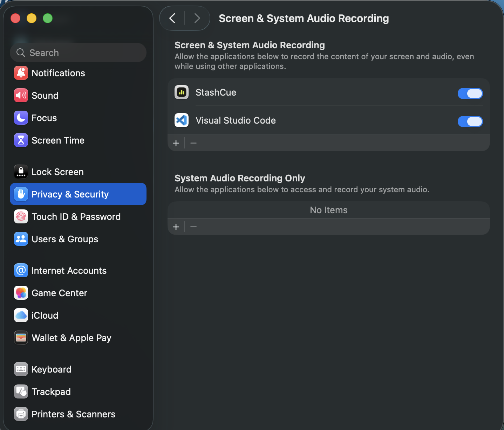Open the Touch ID fingerprint icon

pos(21,216)
